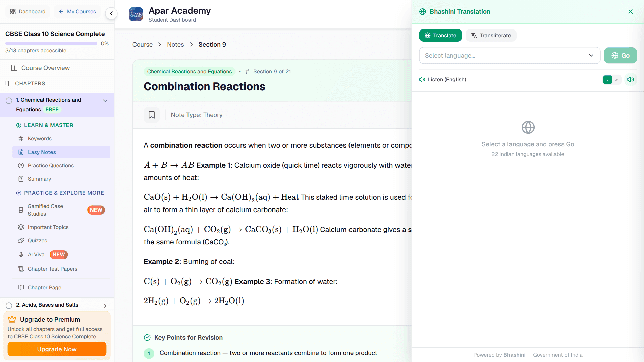Open the chapter Summary
The image size is (644, 362).
pos(61,179)
